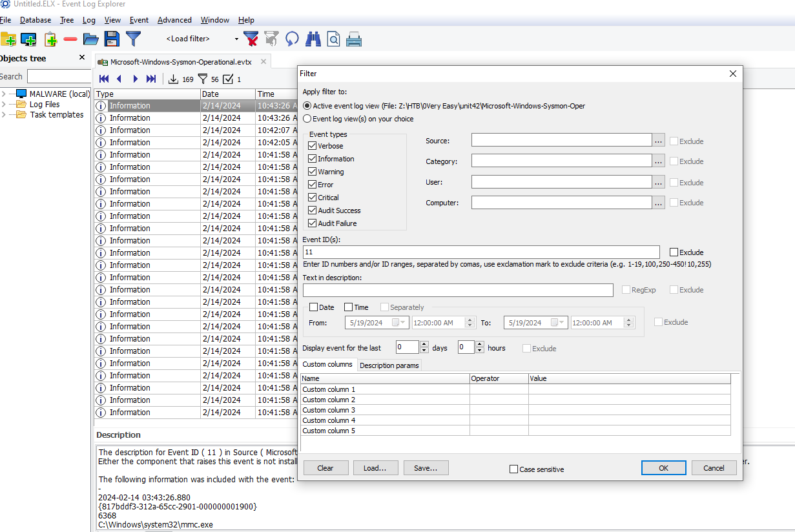Enable the Case sensitive checkbox

tap(514, 469)
